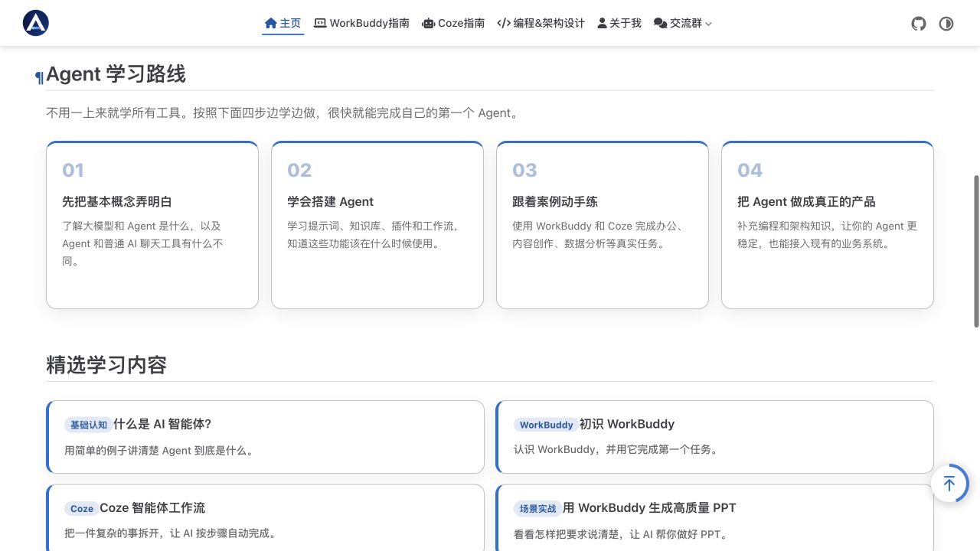The height and width of the screenshot is (551, 980).
Task: Click the 基础认知 tag badge
Action: tap(89, 425)
